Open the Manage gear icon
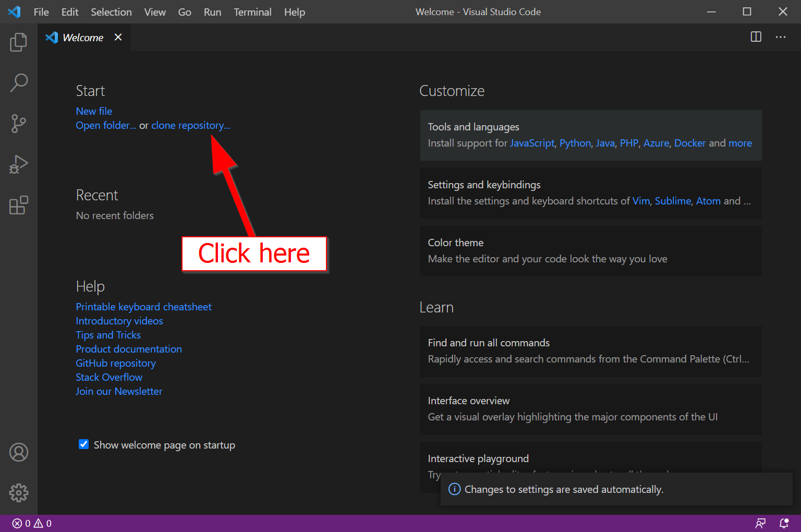 click(18, 492)
